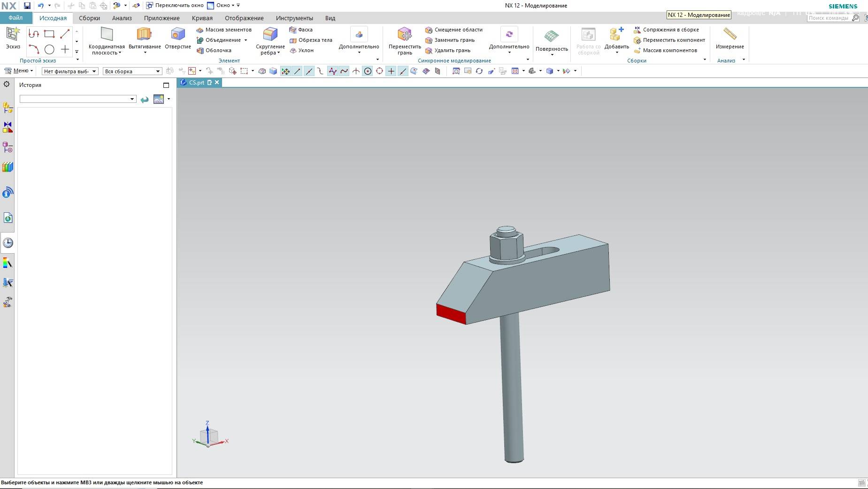The height and width of the screenshot is (489, 868).
Task: Open the Reuse Library sidebar icon
Action: pos(8,167)
